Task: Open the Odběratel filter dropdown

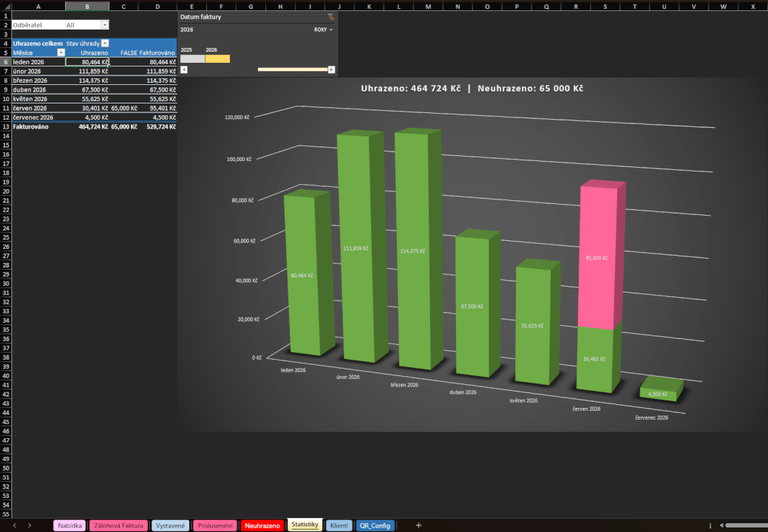Action: [x=105, y=25]
